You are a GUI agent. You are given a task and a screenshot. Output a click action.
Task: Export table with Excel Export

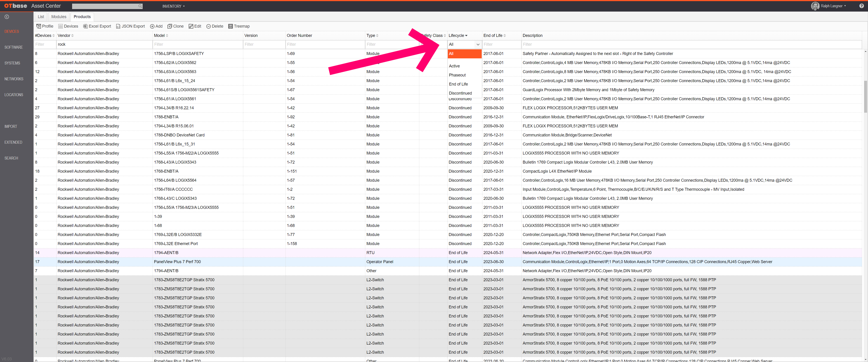[x=97, y=26]
